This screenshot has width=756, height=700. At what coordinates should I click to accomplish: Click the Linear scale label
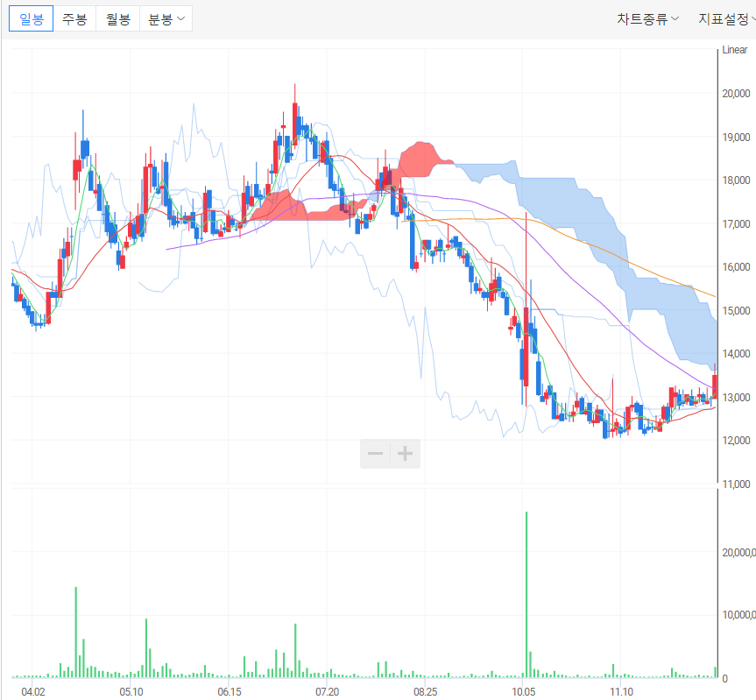point(734,50)
